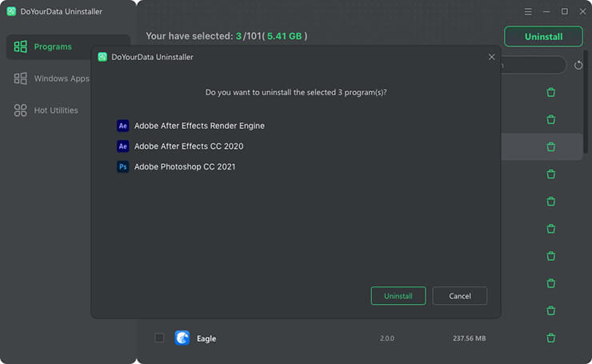Close the uninstall confirmation dialog
The image size is (592, 364).
pos(491,57)
